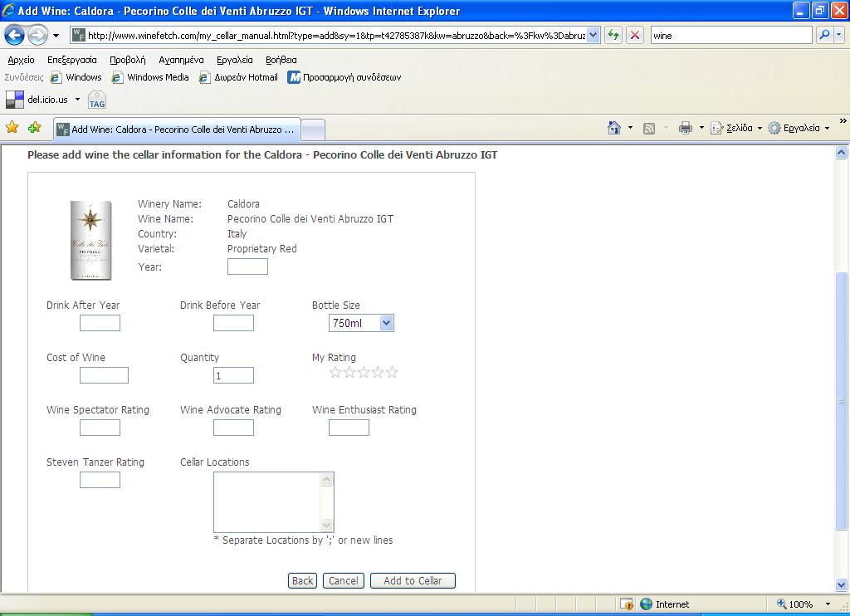The image size is (850, 616).
Task: Click the Quantity field
Action: coord(233,374)
